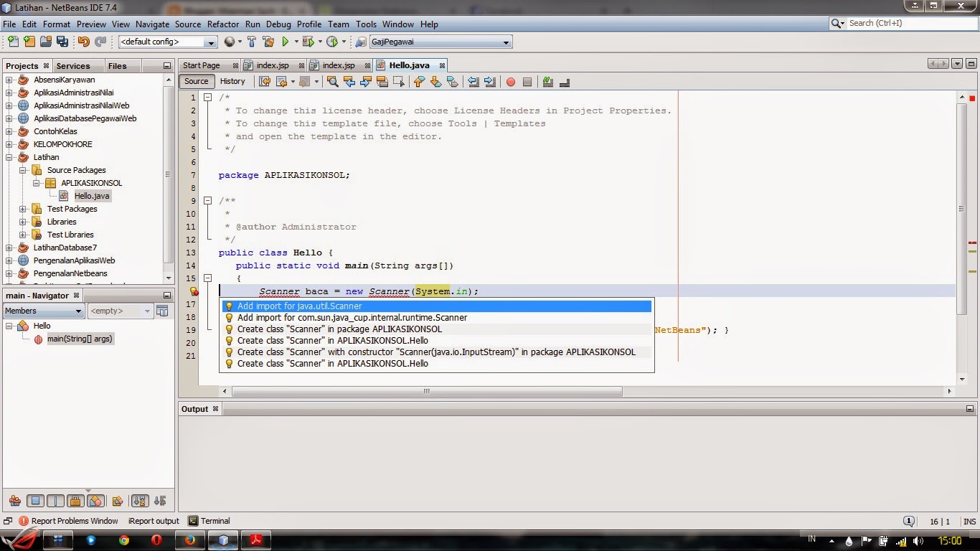Go to Next Bookmark icon
Image resolution: width=980 pixels, height=551 pixels.
tap(435, 82)
